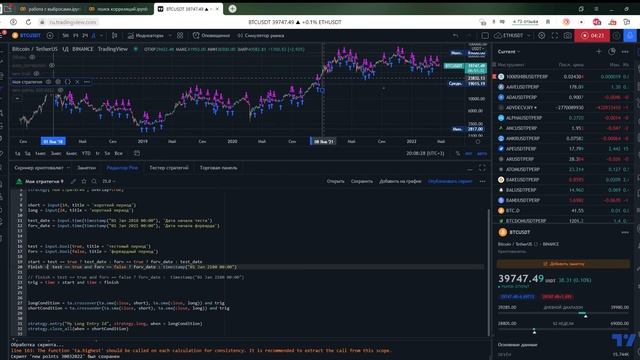640x360 pixels.
Task: Select the YTD range button
Action: click(86, 153)
